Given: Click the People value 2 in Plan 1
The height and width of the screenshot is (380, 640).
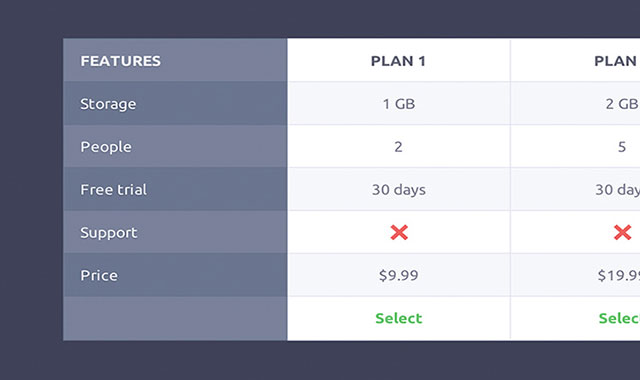Looking at the screenshot, I should point(398,147).
